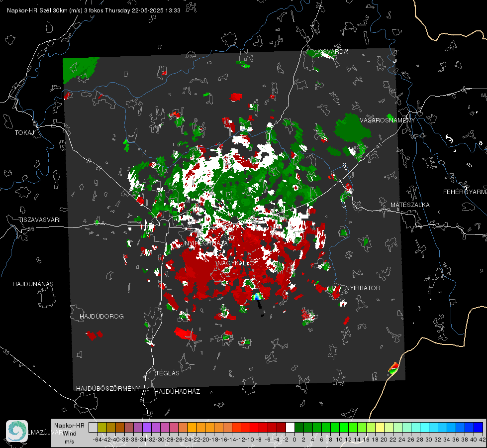This screenshot has width=487, height=448.
Task: Click the TOKAJ city label
Action: tap(24, 133)
